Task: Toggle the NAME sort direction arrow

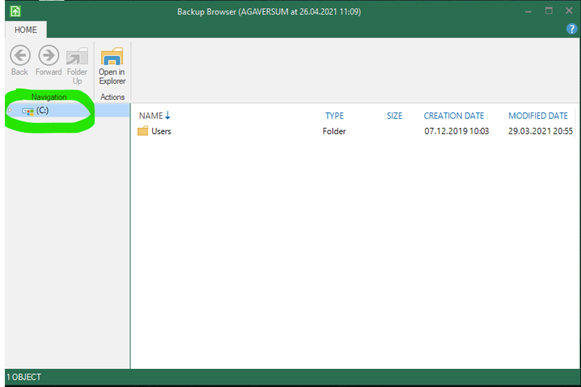Action: point(167,116)
